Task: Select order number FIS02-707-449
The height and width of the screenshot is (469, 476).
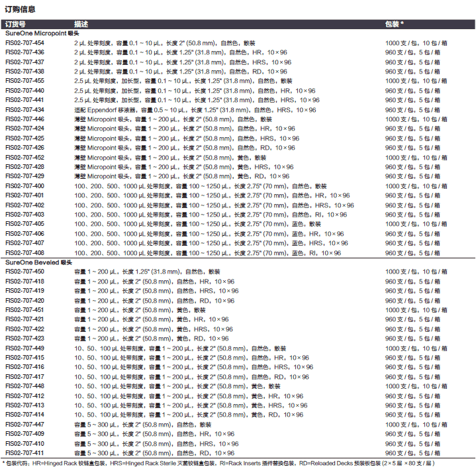Action: pyautogui.click(x=24, y=348)
